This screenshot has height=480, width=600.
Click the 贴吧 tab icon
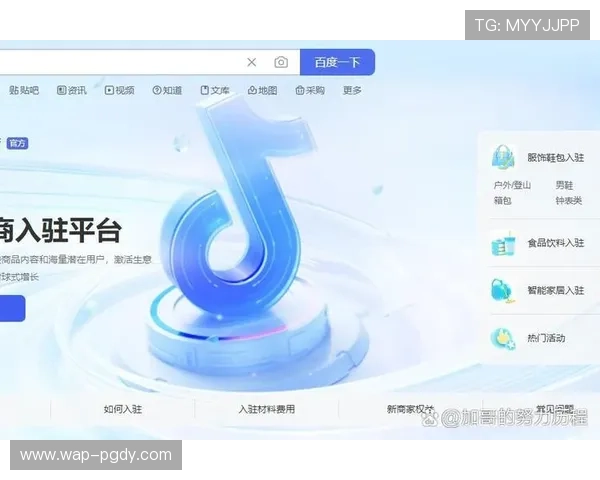pos(14,90)
